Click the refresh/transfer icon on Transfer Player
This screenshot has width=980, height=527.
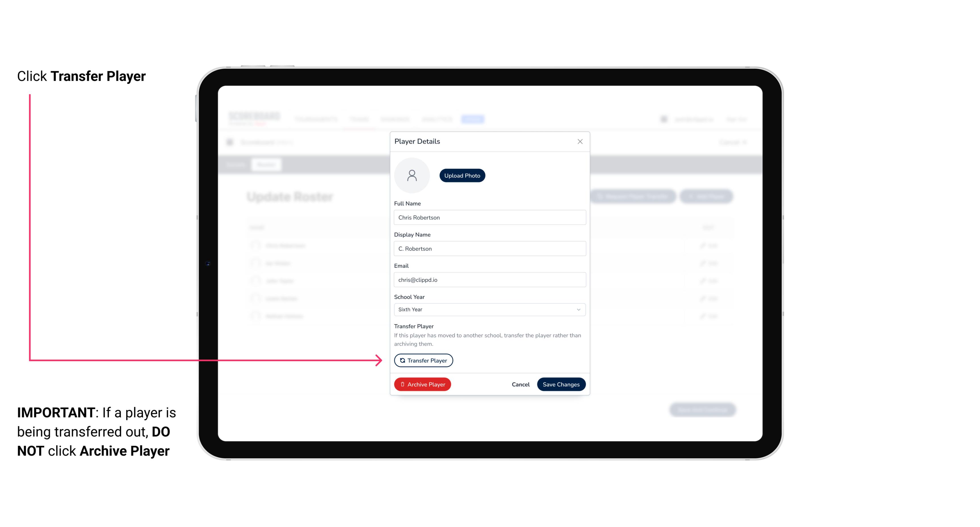(x=402, y=360)
